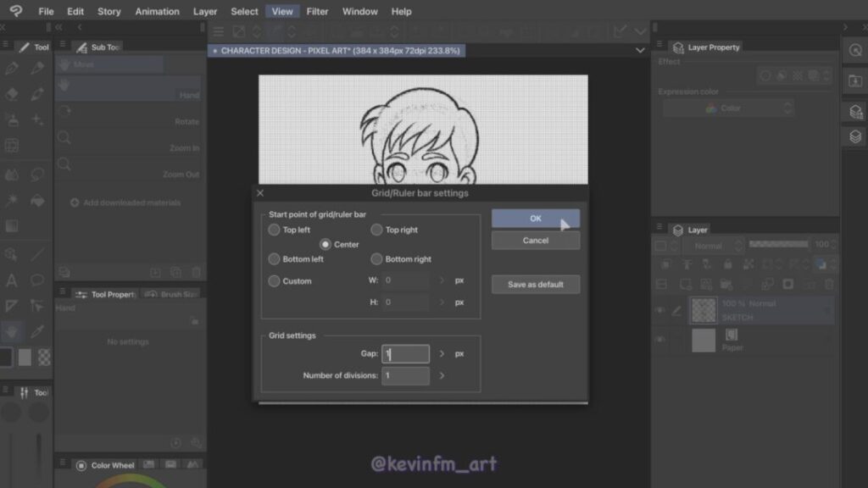
Task: Select the Auto select magic wand tool
Action: pyautogui.click(x=12, y=201)
